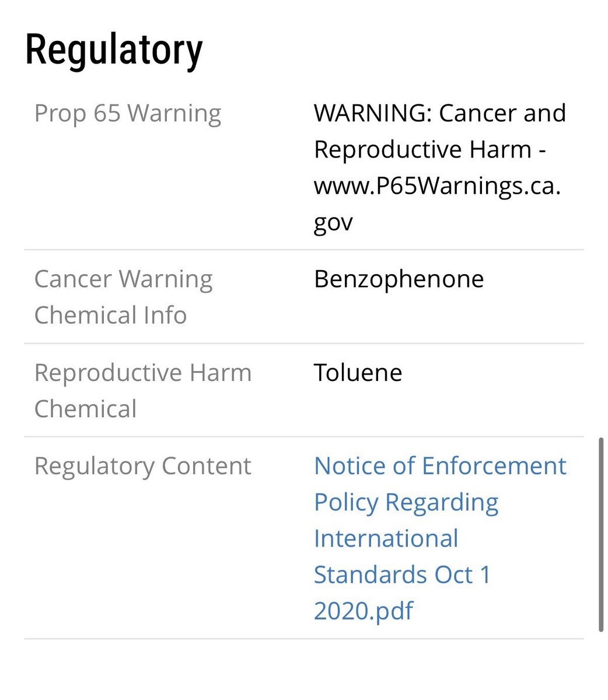The height and width of the screenshot is (700, 608).
Task: Click 'Policy Regarding' line of the link
Action: coord(406,502)
